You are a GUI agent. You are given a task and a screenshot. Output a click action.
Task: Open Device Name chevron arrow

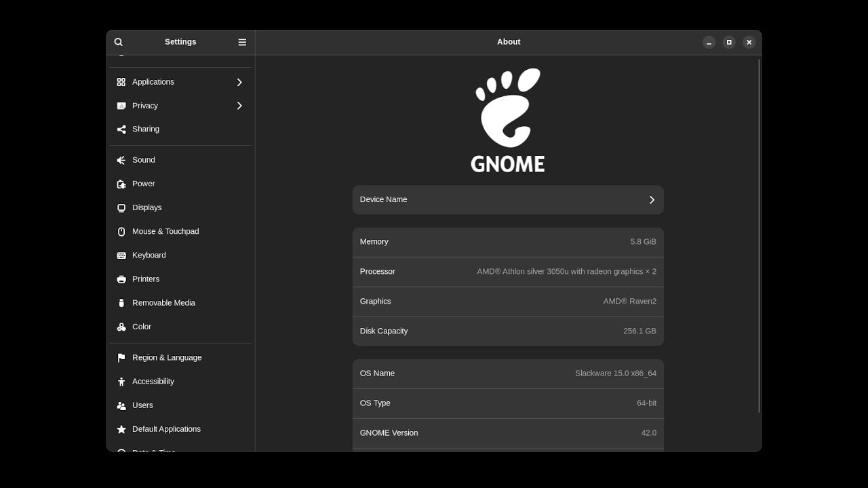(x=652, y=200)
